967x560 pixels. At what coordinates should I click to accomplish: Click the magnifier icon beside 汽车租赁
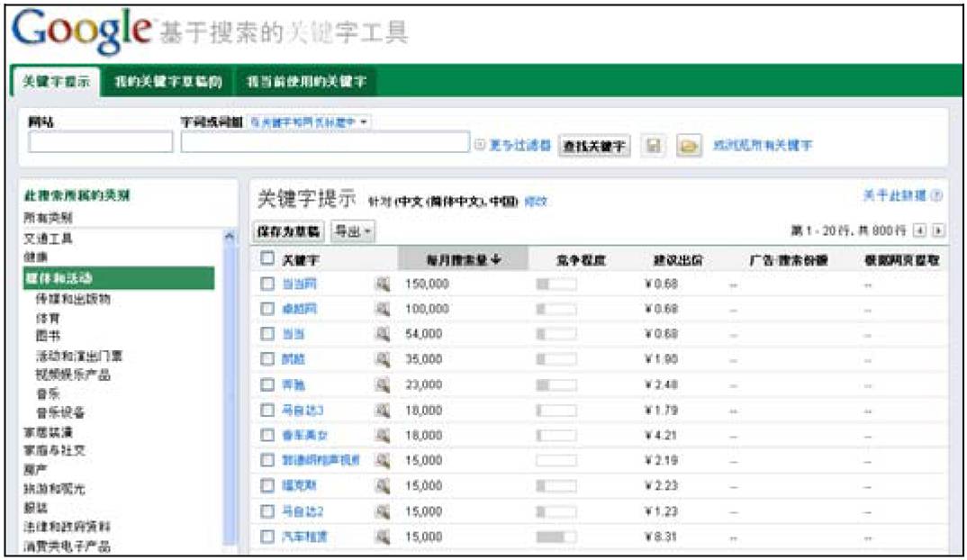pyautogui.click(x=383, y=537)
